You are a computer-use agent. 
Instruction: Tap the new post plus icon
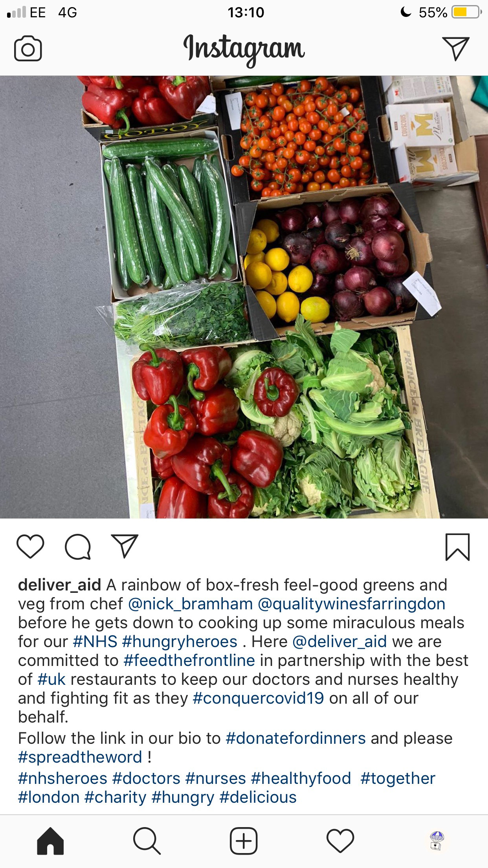click(244, 841)
